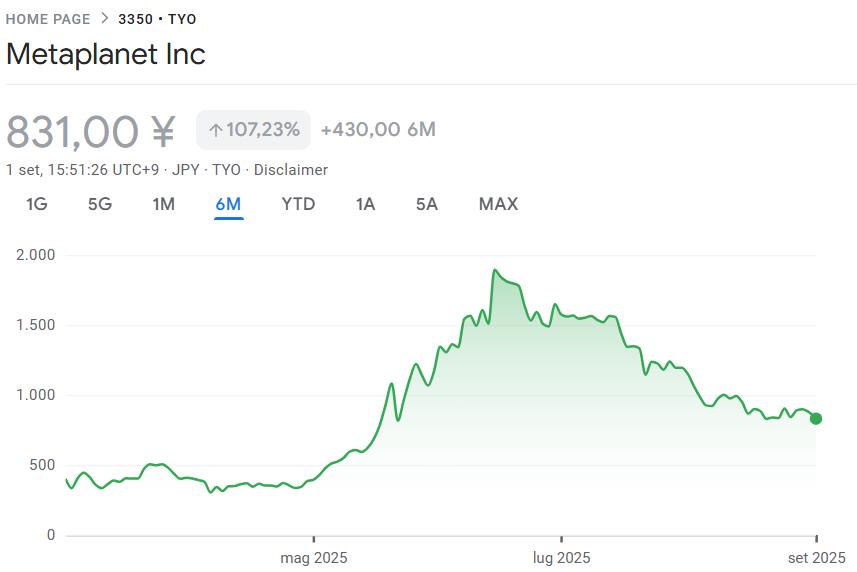Click the upward arrow in percentage badge
857x572 pixels.
[x=215, y=130]
